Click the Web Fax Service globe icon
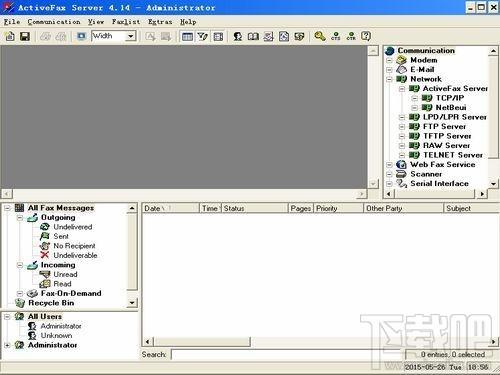Screen dimensions: 500x375 (x=401, y=165)
